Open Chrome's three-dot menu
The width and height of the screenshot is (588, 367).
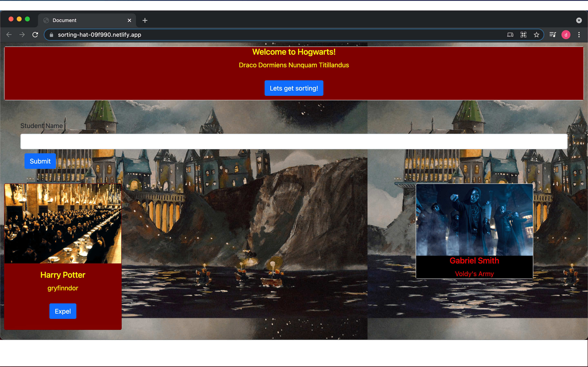(579, 34)
